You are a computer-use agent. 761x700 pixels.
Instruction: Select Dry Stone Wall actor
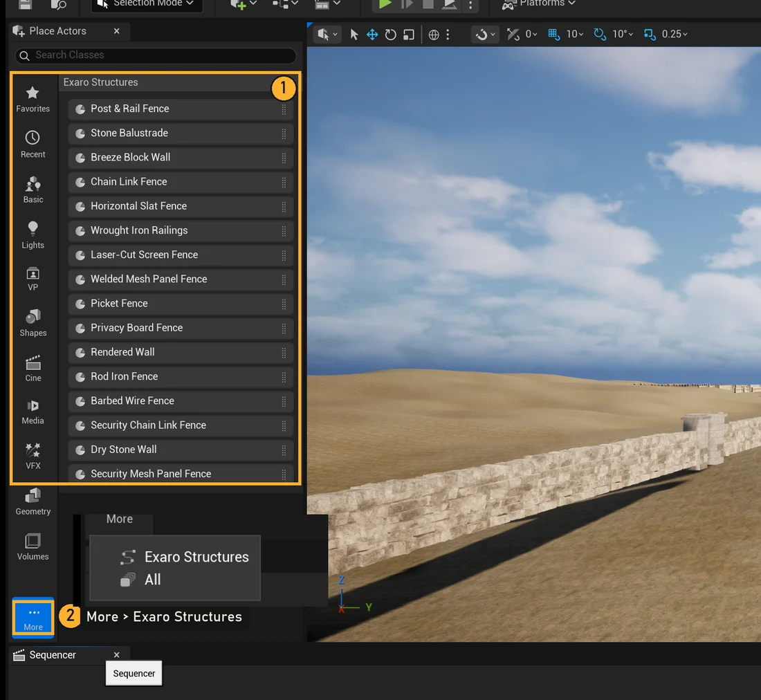tap(181, 450)
